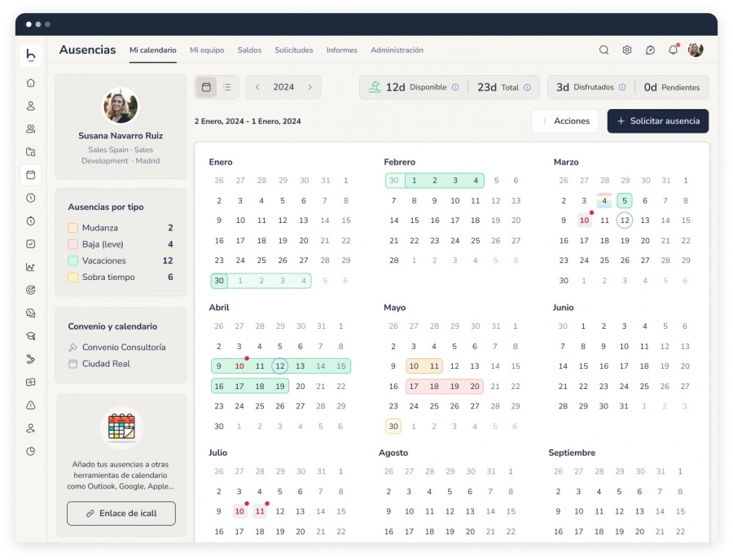Viewport: 733px width, 560px height.
Task: Click the Susana Navarro Ruiz name
Action: (121, 136)
